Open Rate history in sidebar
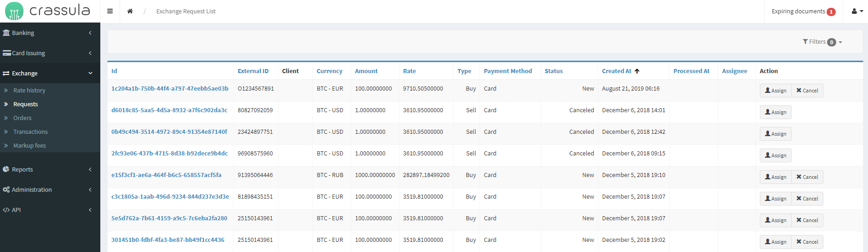Screen dimensions: 868x252 [29, 91]
